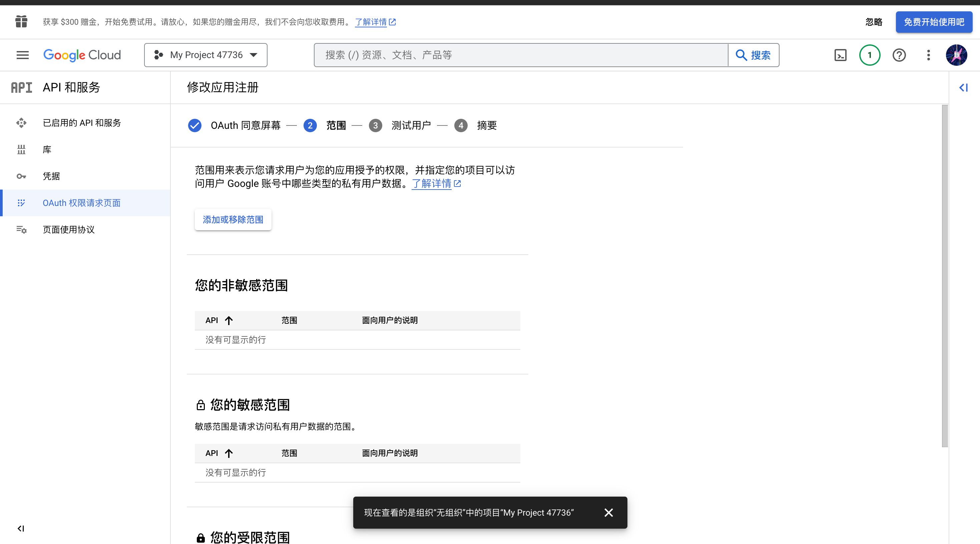
Task: Open 了解详情 link in scopes description
Action: [436, 184]
